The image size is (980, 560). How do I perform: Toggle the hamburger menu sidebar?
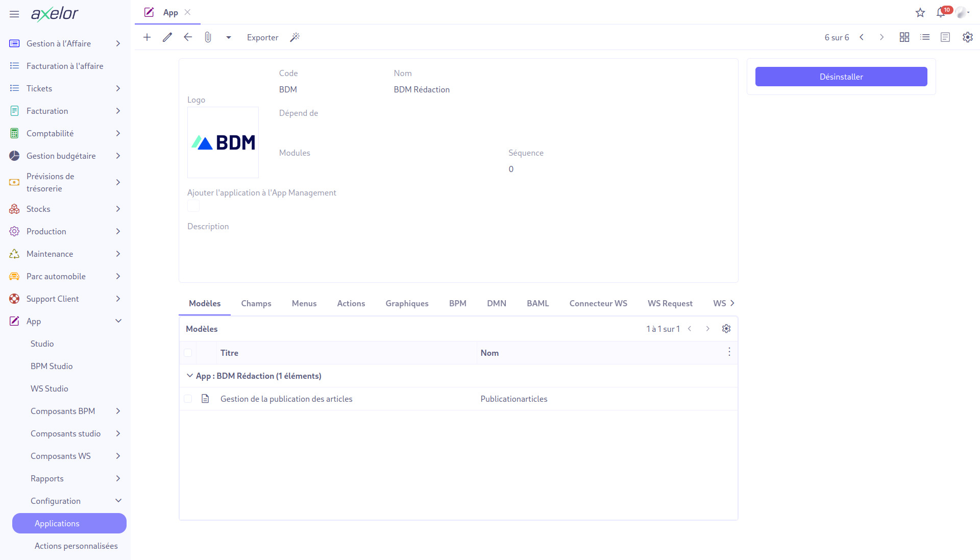(x=14, y=14)
